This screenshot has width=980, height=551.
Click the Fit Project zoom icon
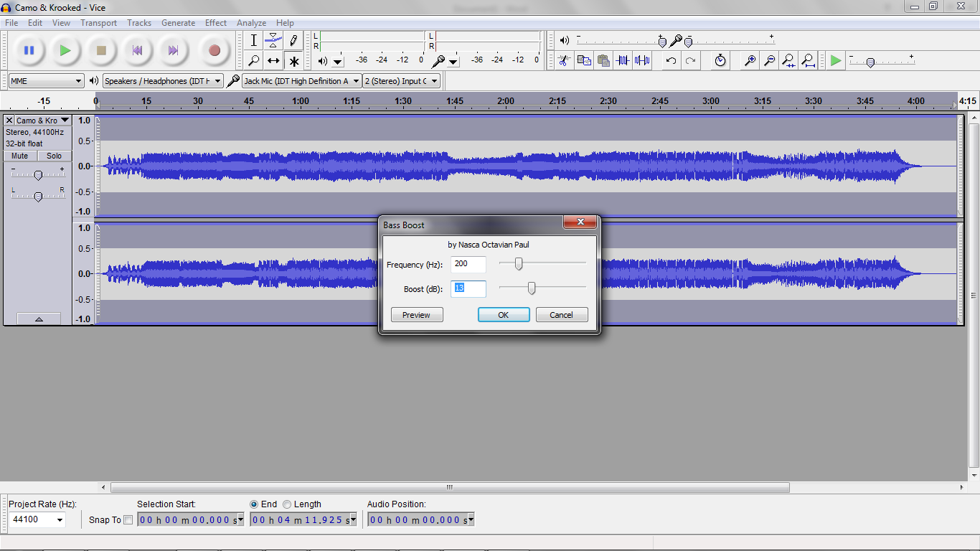click(808, 60)
